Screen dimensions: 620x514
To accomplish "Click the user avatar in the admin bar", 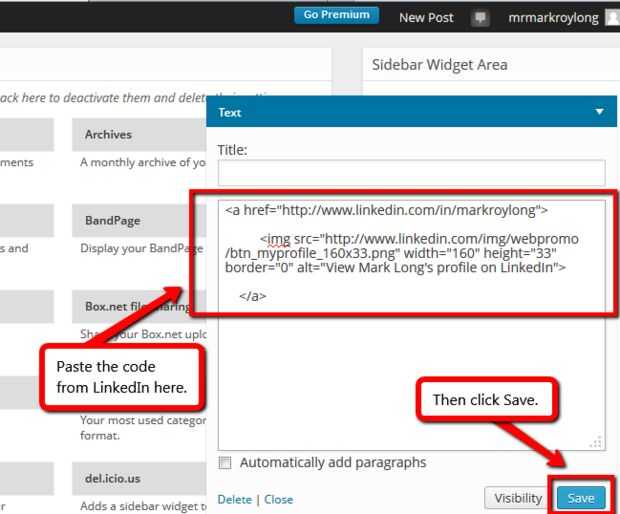I will tap(613, 18).
